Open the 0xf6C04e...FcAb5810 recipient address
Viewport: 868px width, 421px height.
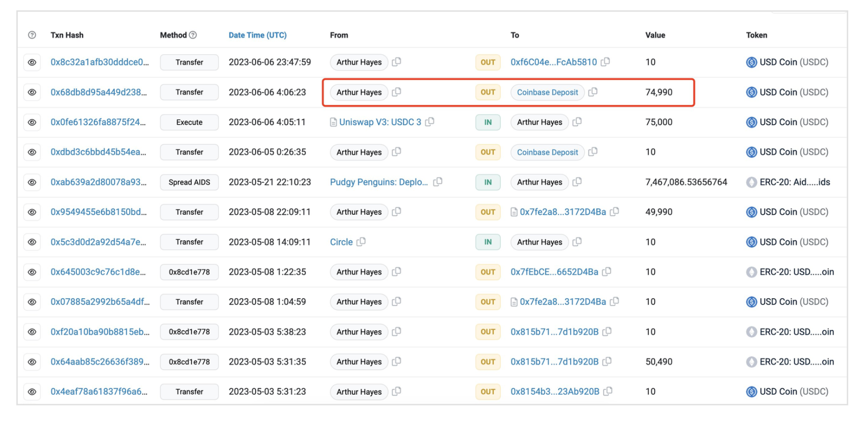[x=554, y=62]
